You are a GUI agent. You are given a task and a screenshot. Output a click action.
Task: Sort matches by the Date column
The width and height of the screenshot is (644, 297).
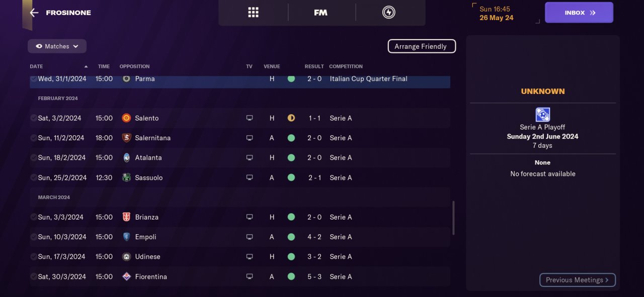(x=36, y=66)
